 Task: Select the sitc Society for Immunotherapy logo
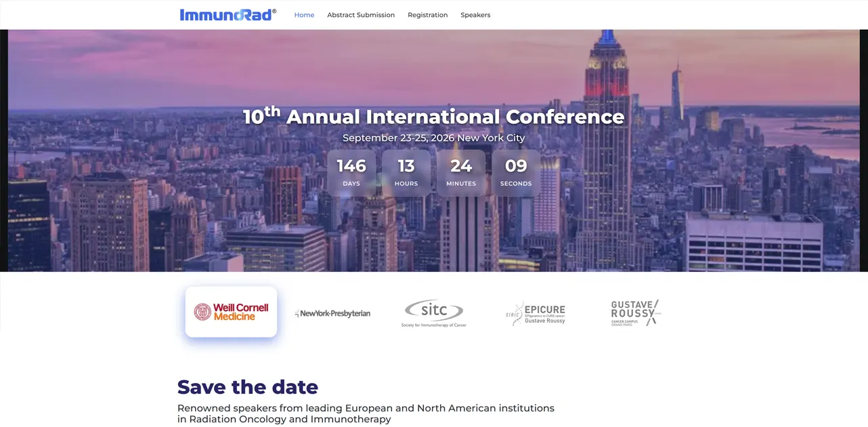click(x=433, y=313)
